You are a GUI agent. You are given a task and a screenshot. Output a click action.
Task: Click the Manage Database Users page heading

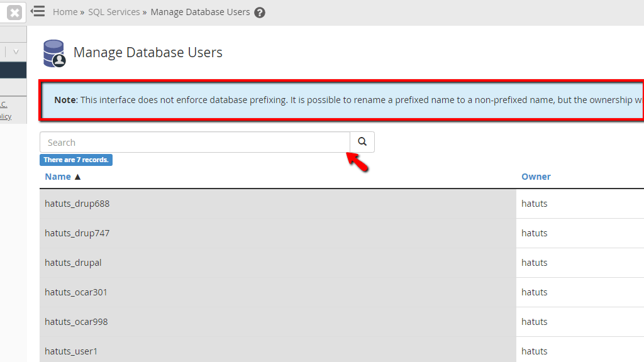pyautogui.click(x=148, y=53)
